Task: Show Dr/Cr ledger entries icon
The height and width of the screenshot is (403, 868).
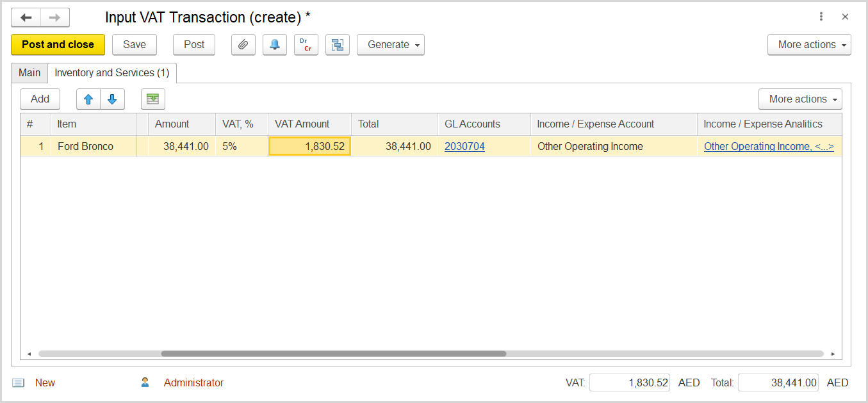Action: tap(306, 45)
